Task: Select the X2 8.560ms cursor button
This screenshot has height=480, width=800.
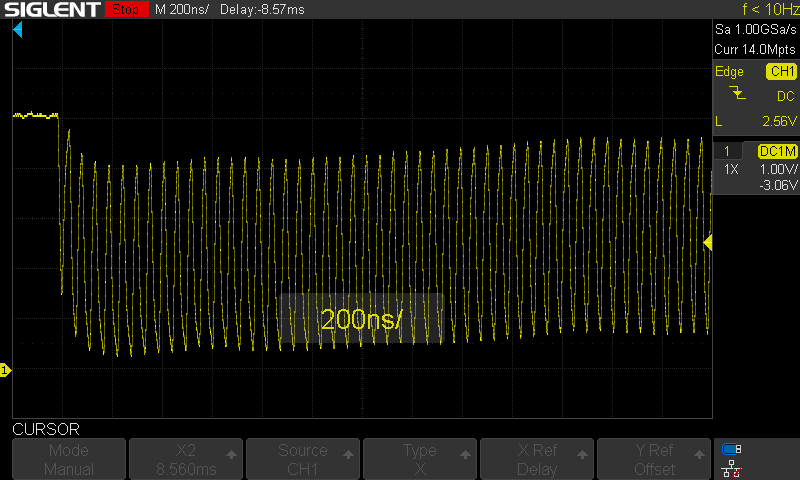Action: [186, 459]
